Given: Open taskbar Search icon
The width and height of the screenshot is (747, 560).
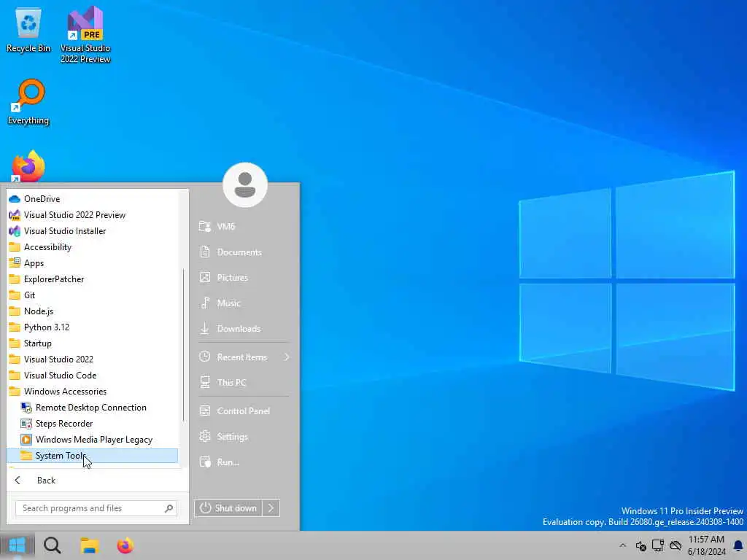Looking at the screenshot, I should [x=53, y=545].
